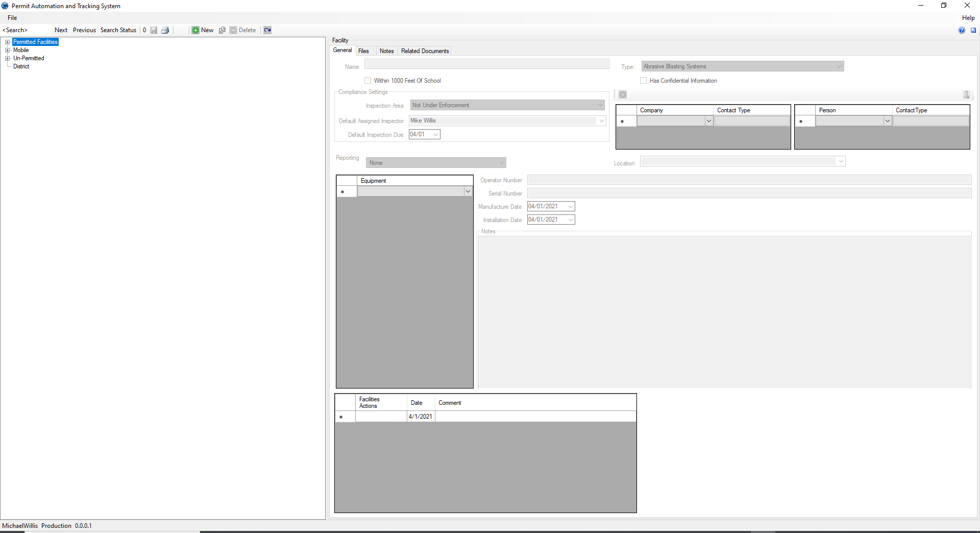Open the Manufacture Date picker

(570, 206)
